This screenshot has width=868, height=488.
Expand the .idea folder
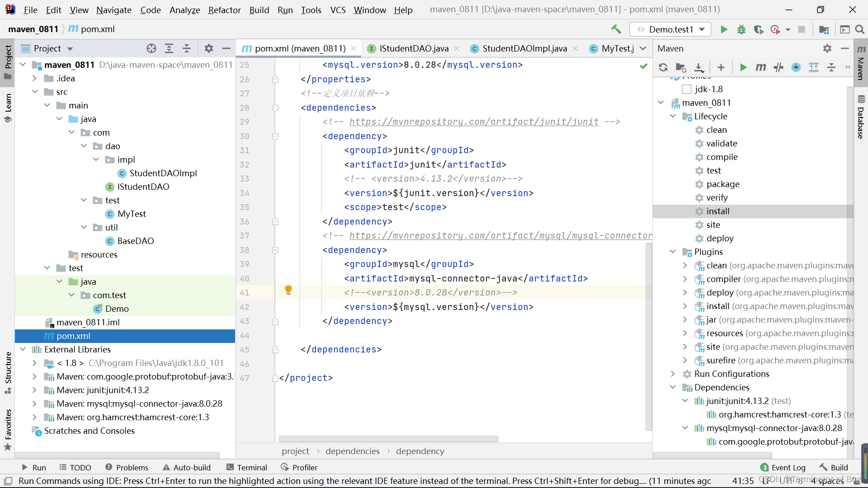pos(34,78)
